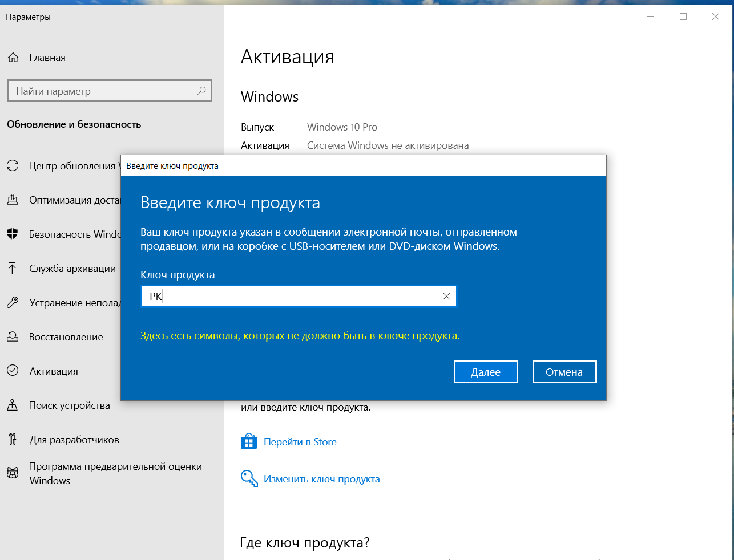The height and width of the screenshot is (560, 734).
Task: Select Активация in the sidebar
Action: [x=54, y=371]
